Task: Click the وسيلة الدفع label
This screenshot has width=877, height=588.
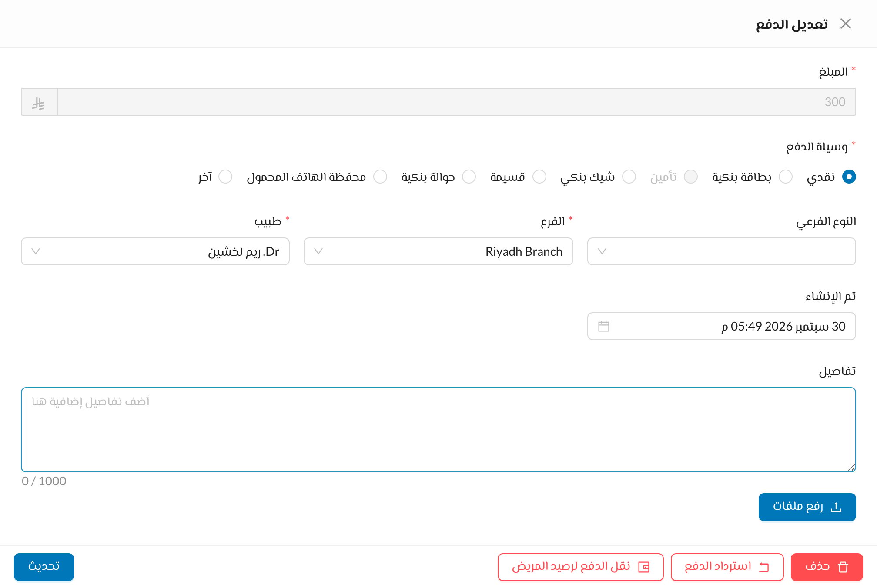Action: pyautogui.click(x=817, y=147)
